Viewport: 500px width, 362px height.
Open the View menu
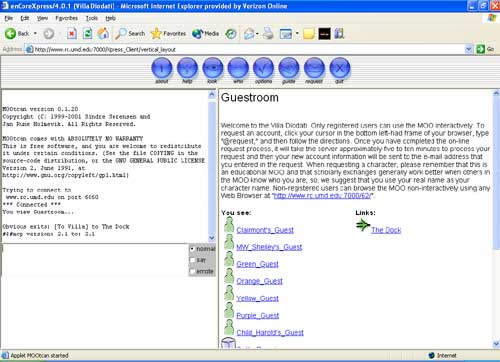(42, 18)
